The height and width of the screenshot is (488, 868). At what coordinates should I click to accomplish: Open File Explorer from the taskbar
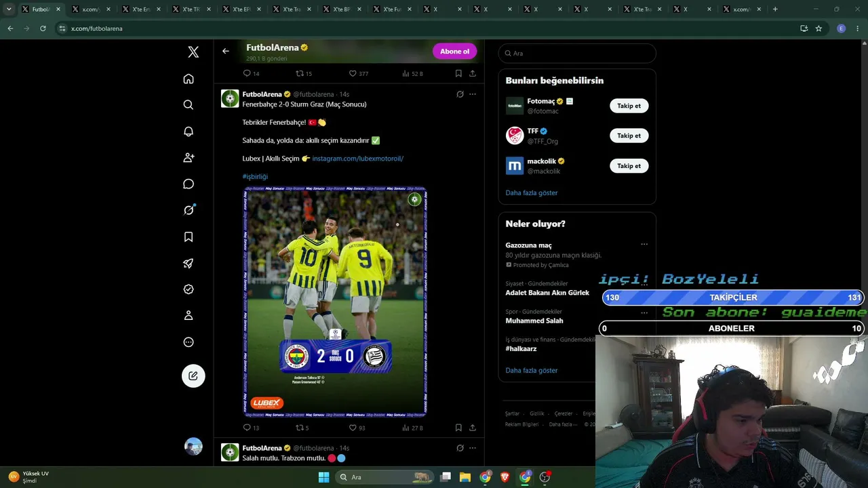pyautogui.click(x=465, y=477)
